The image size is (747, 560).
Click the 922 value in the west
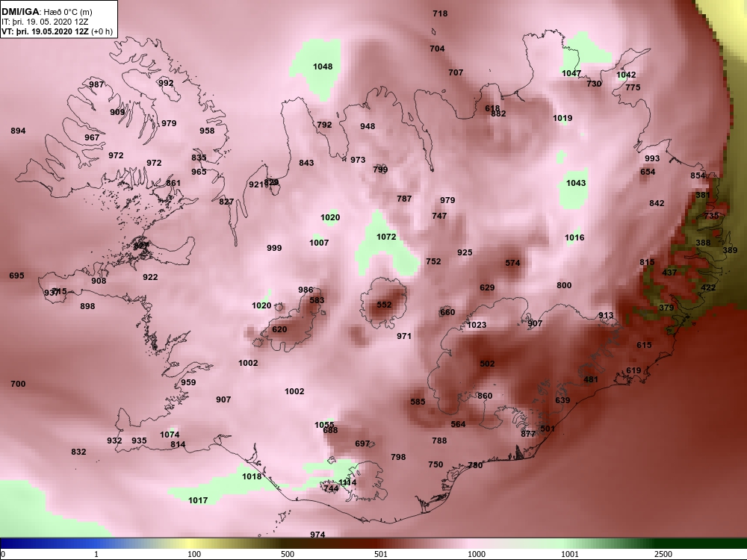tap(150, 277)
